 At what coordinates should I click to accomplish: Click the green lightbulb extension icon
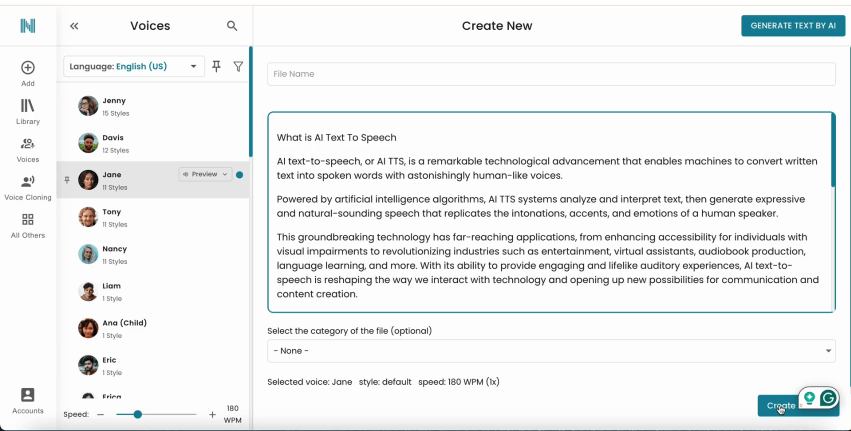[x=809, y=398]
